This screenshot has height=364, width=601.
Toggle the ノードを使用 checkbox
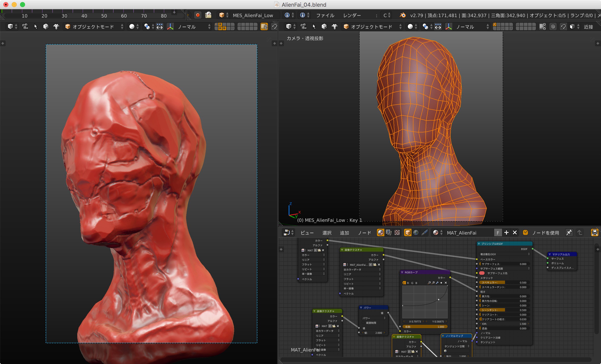click(x=526, y=232)
